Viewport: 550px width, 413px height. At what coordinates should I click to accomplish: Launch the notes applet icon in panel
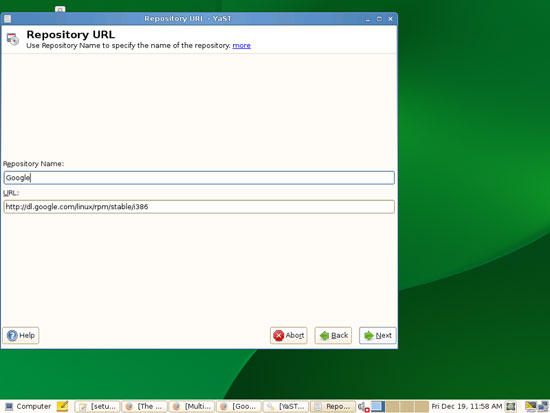[x=62, y=406]
